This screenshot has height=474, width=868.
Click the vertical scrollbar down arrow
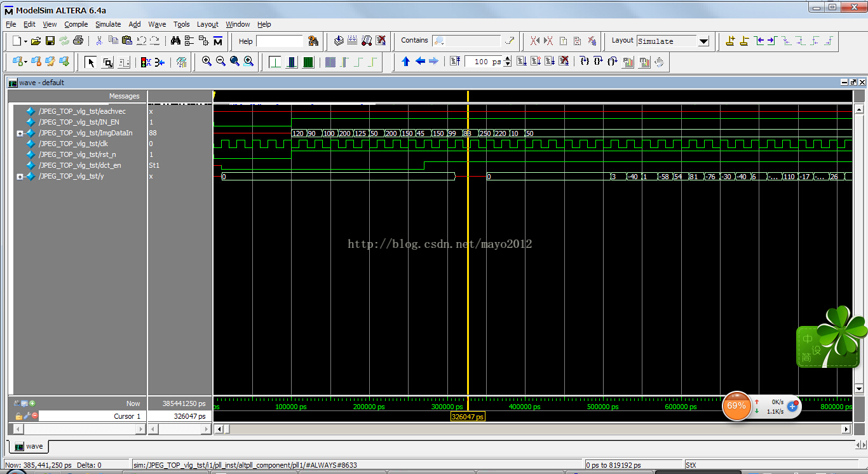(x=858, y=388)
